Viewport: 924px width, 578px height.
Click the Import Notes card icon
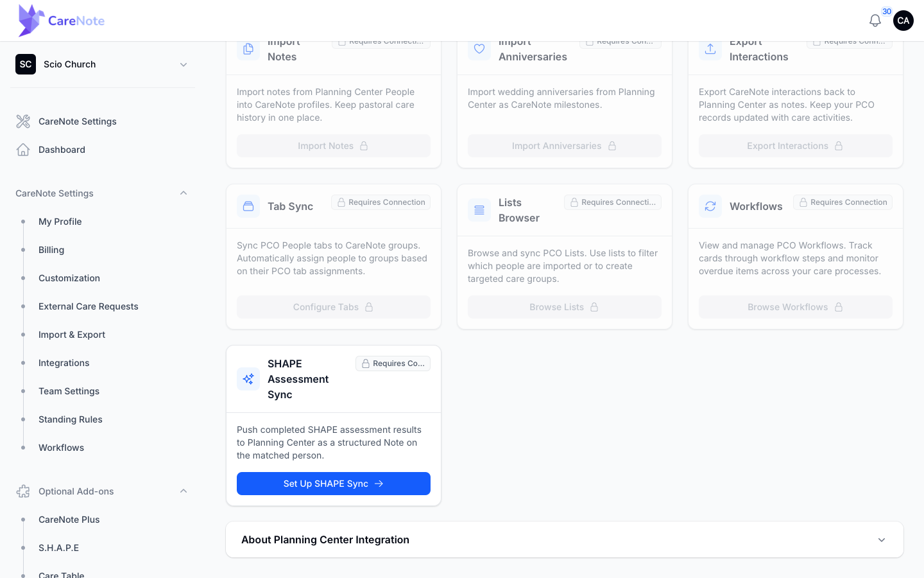tap(248, 49)
